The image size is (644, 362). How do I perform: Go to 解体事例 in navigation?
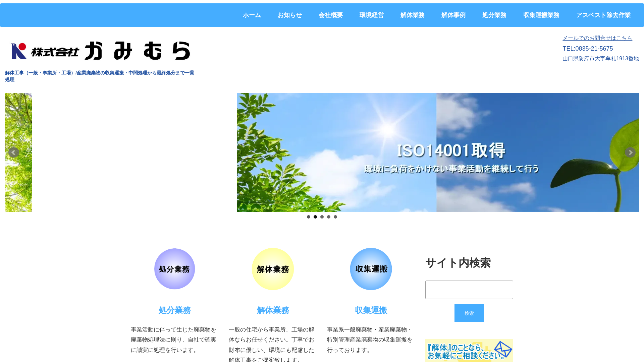click(x=453, y=15)
